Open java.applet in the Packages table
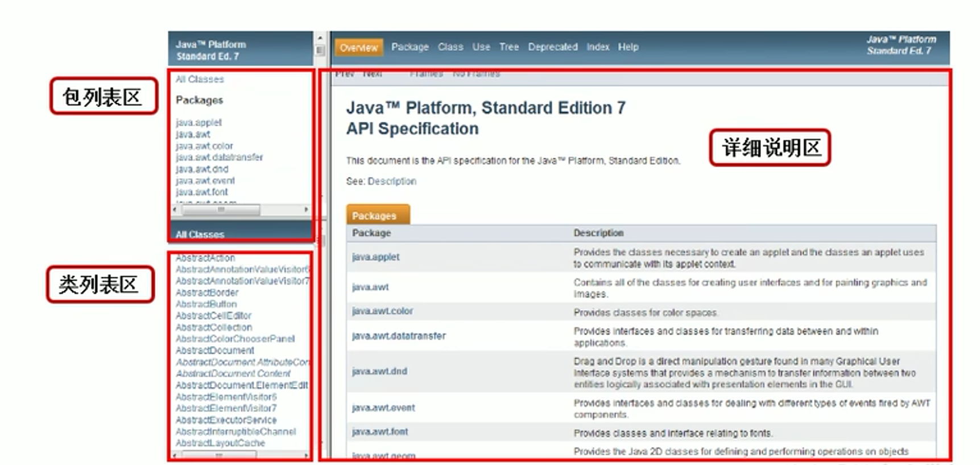 pyautogui.click(x=376, y=257)
